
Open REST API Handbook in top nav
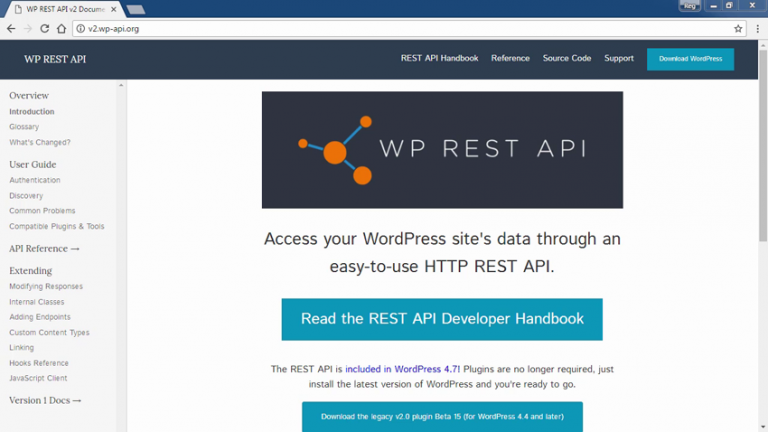439,58
